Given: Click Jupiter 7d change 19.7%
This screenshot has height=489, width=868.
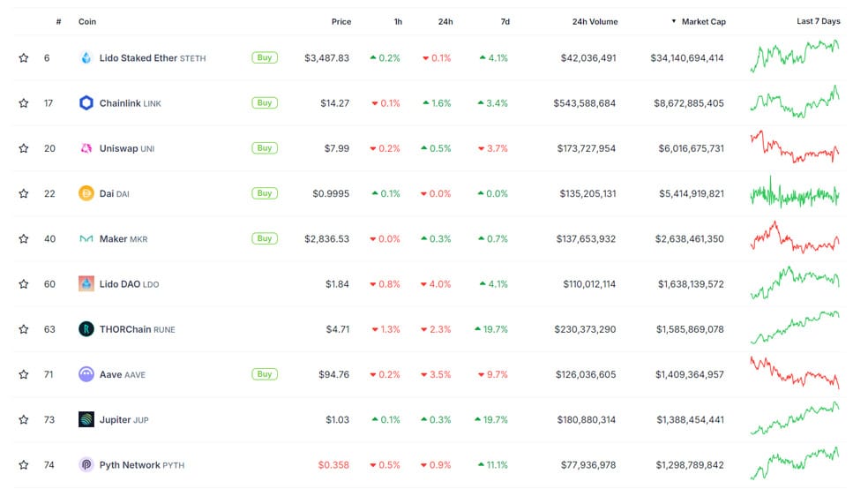Looking at the screenshot, I should [491, 420].
